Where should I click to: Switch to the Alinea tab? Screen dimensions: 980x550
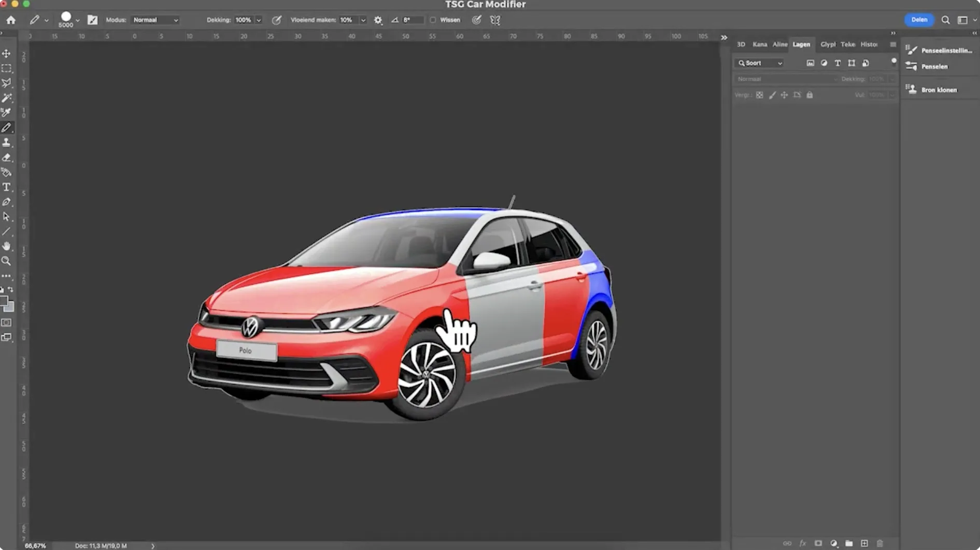[780, 45]
